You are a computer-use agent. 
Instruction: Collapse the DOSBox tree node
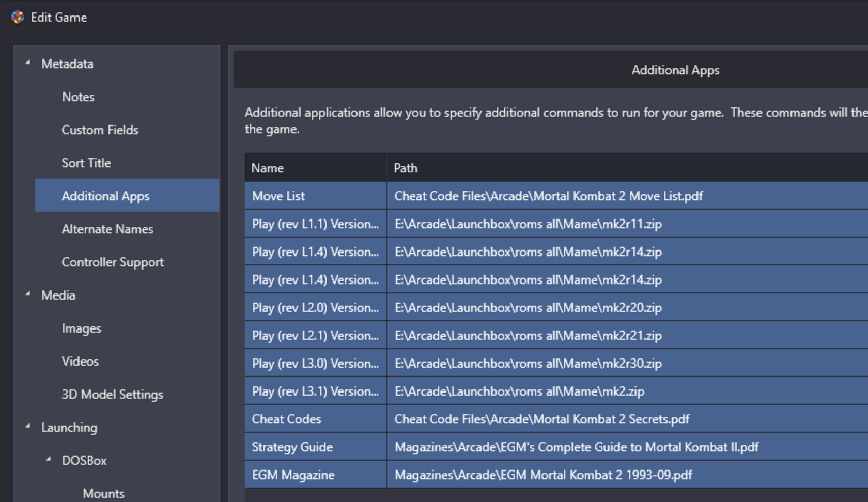[x=49, y=459]
